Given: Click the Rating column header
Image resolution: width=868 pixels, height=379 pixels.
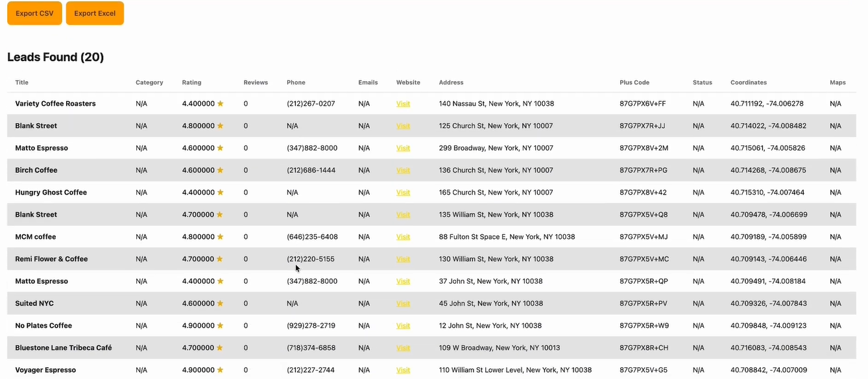Looking at the screenshot, I should coord(192,82).
